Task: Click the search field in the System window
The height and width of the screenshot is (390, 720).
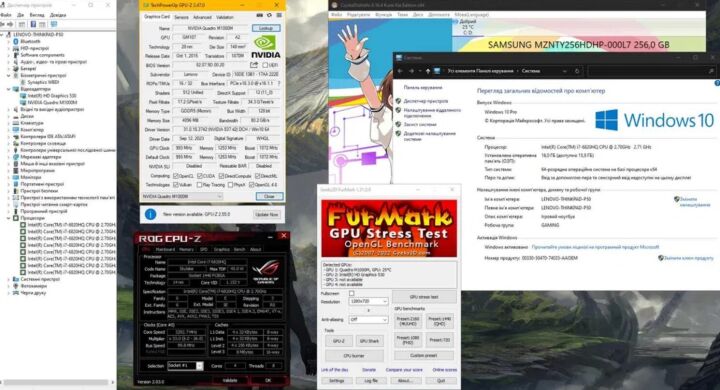Action: click(x=651, y=71)
